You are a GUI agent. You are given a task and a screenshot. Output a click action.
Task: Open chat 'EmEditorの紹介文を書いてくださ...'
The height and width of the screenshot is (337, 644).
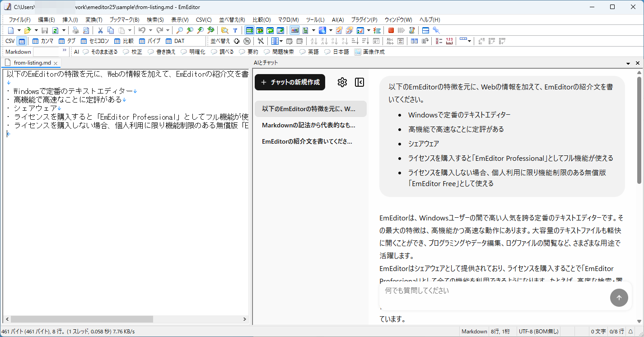(x=311, y=141)
